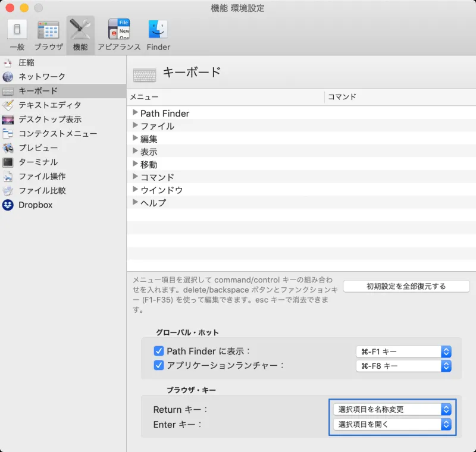Click the デスクトップ表示 sidebar icon
The height and width of the screenshot is (452, 476).
click(x=8, y=120)
